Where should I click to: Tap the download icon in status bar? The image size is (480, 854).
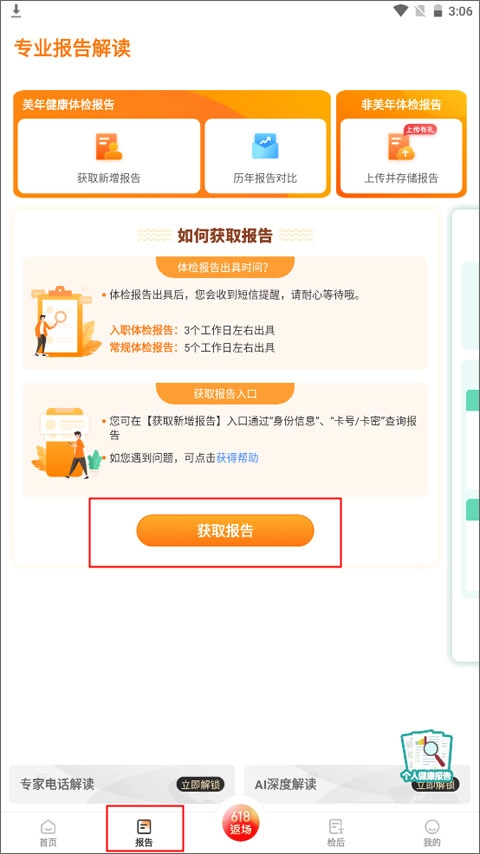(16, 10)
